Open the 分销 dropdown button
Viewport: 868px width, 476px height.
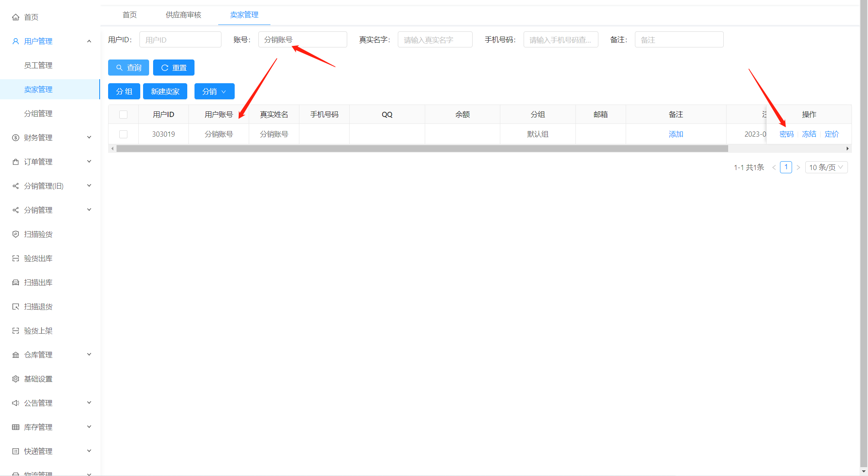(215, 91)
